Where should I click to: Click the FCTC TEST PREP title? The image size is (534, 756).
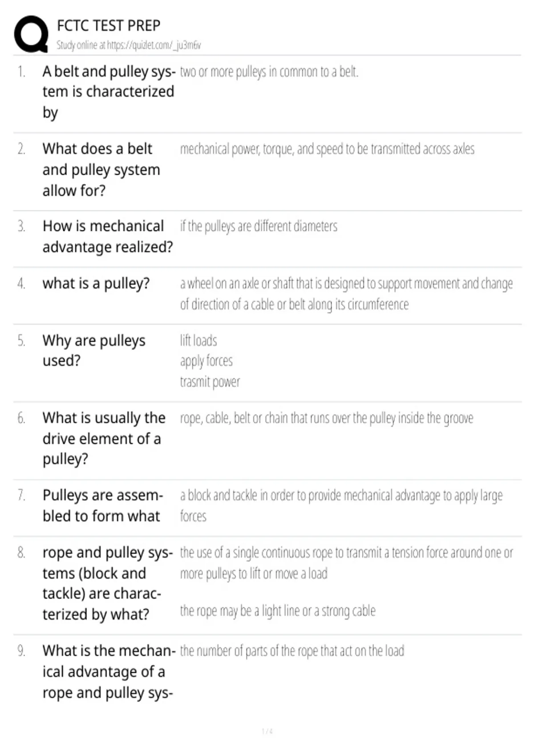point(109,25)
